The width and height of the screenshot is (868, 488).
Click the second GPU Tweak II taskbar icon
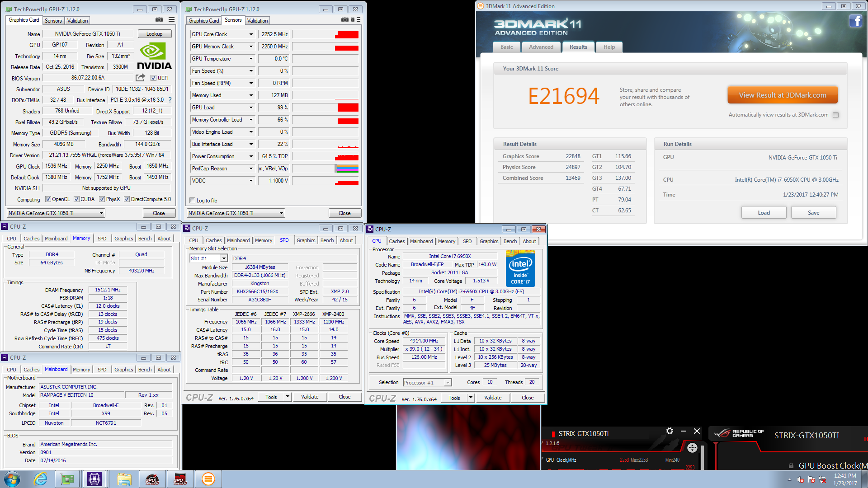[x=180, y=479]
